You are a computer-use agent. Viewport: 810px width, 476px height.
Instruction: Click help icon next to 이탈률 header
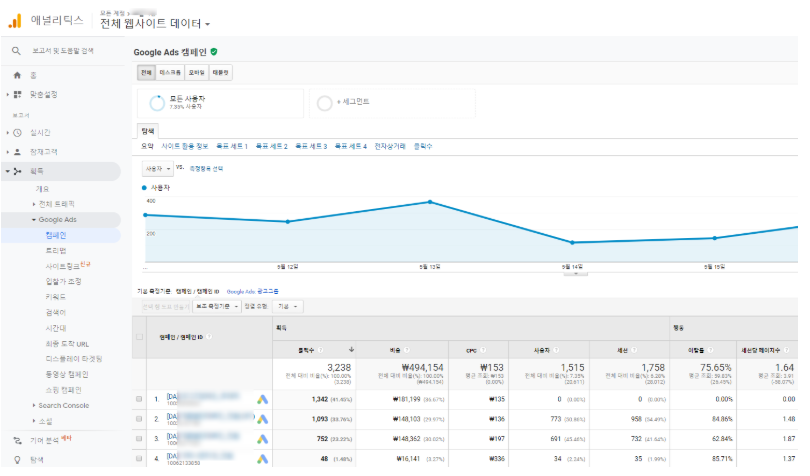[710, 350]
